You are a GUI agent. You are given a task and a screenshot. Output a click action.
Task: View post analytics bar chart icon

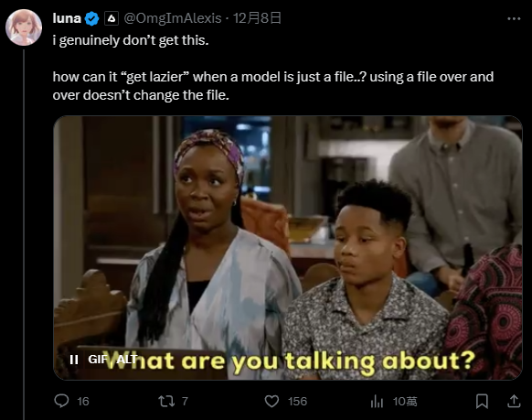pos(377,402)
